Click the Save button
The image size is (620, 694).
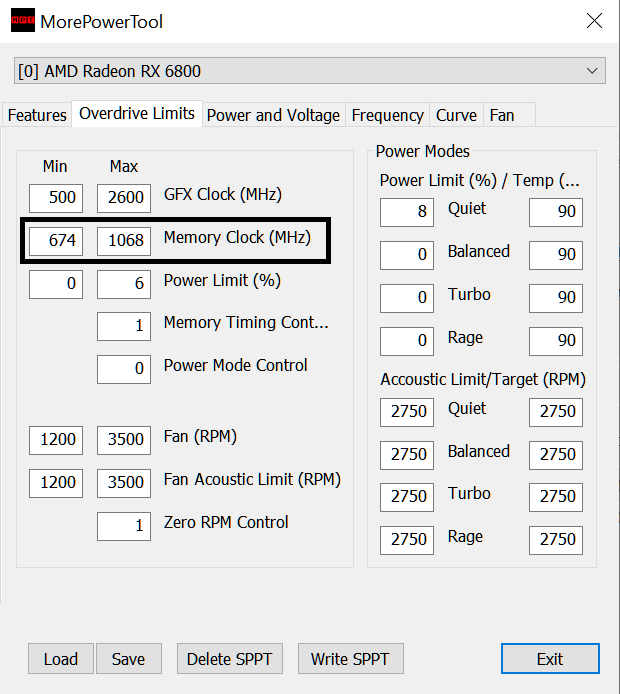pos(129,659)
